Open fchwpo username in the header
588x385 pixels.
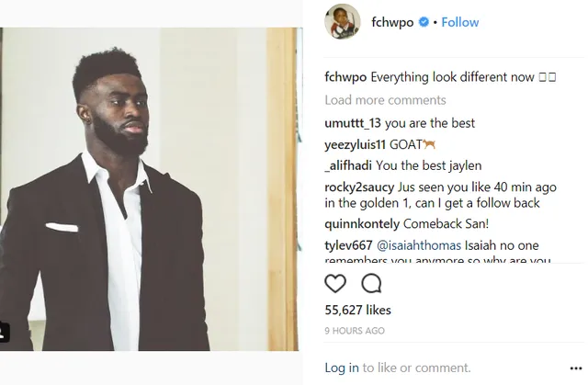tap(392, 22)
